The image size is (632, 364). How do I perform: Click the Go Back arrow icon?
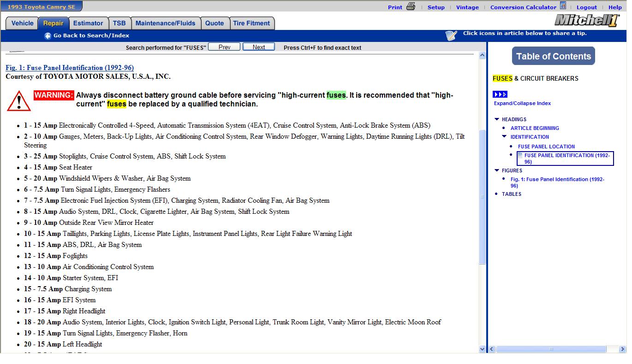[48, 36]
